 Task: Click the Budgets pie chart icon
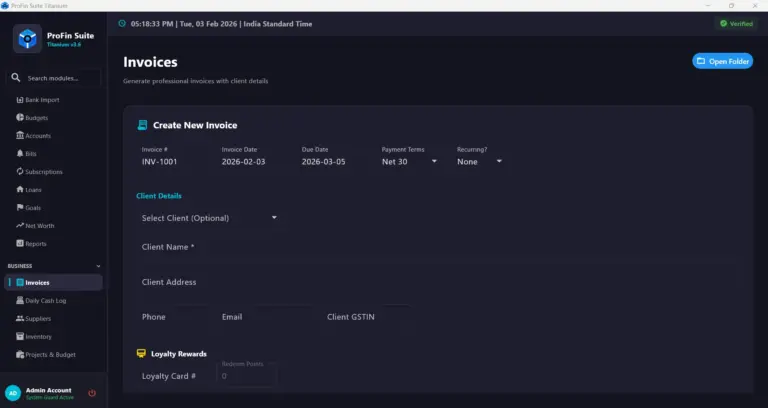[20, 118]
